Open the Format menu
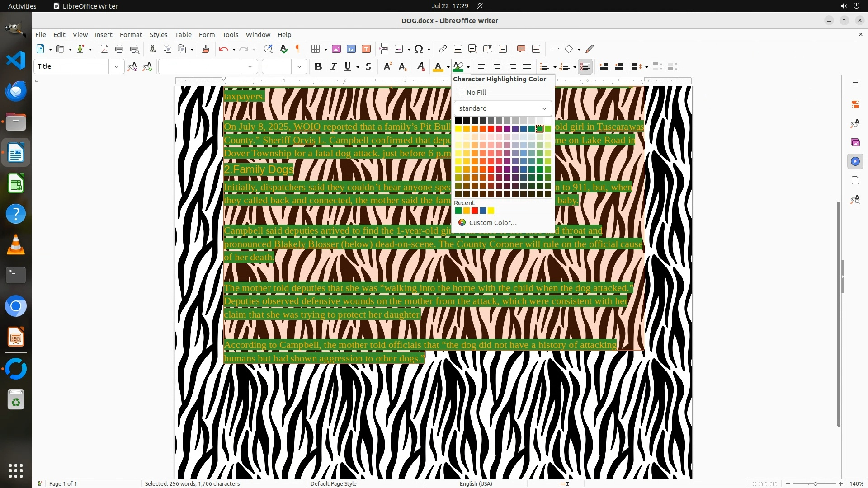 [131, 35]
